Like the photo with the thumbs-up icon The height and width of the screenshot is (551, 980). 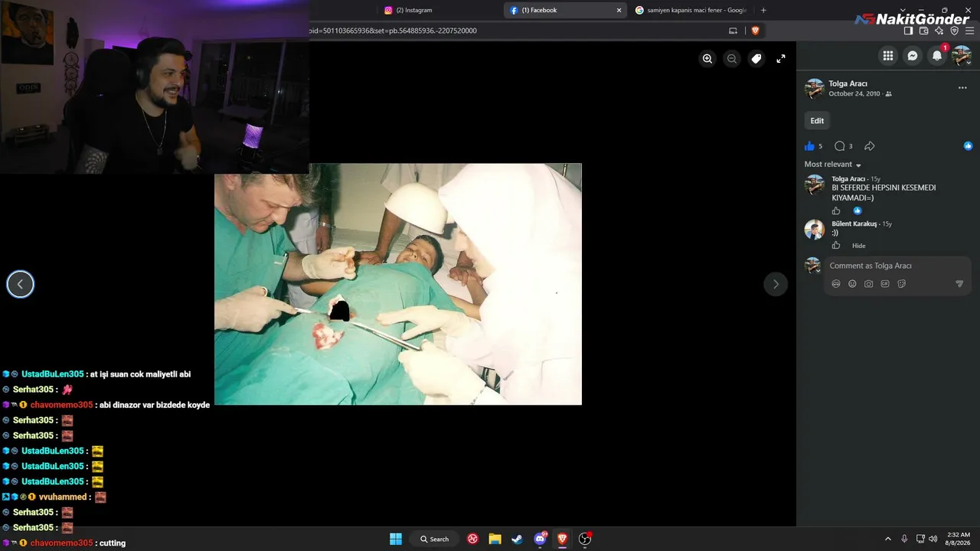coord(810,146)
